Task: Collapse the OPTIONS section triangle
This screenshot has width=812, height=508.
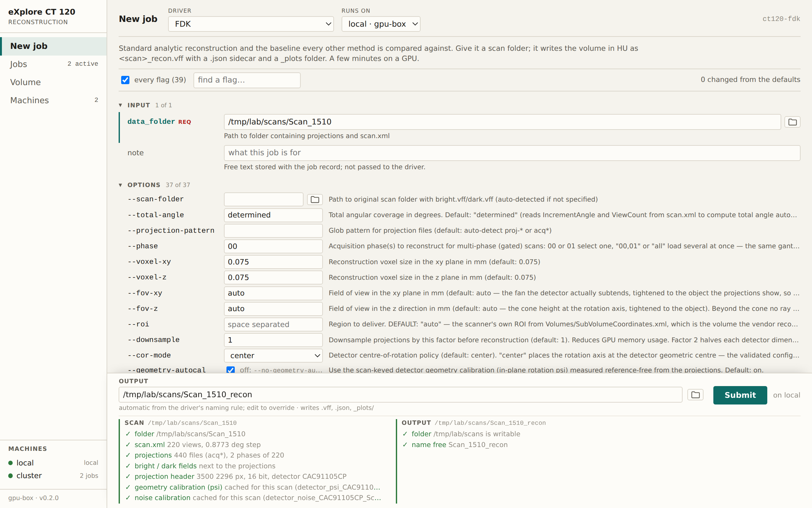Action: 121,185
